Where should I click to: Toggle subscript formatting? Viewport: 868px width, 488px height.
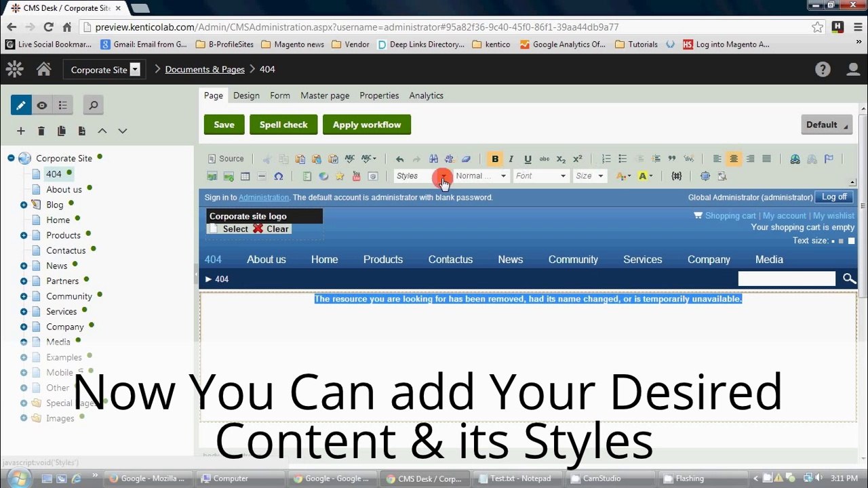point(561,159)
